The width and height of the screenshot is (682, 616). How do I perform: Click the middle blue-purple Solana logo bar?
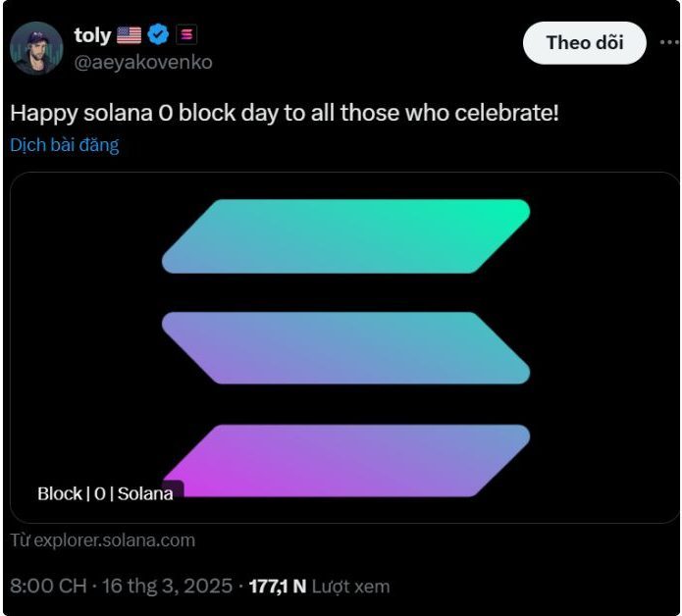[345, 347]
